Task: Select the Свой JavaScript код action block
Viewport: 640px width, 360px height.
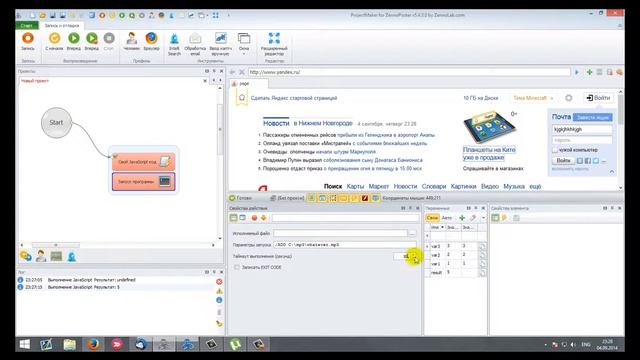Action: [143, 162]
